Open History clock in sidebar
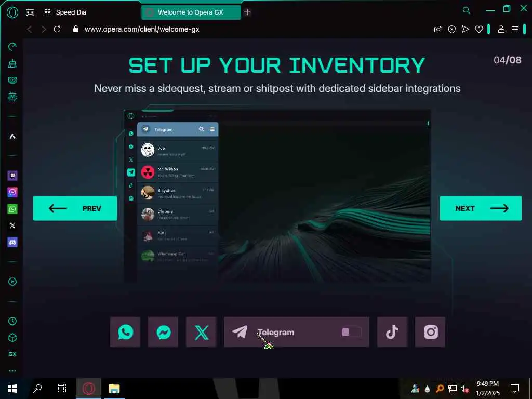Image resolution: width=532 pixels, height=399 pixels. tap(12, 321)
